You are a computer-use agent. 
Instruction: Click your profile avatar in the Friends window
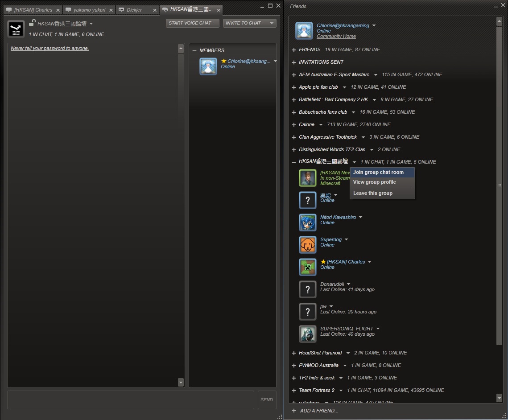coord(304,31)
